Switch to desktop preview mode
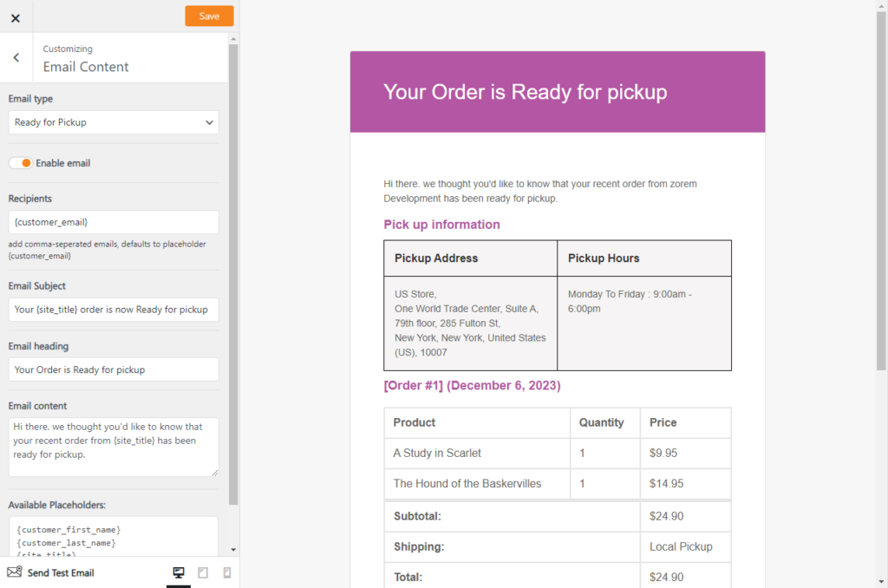The width and height of the screenshot is (888, 588). point(179,572)
